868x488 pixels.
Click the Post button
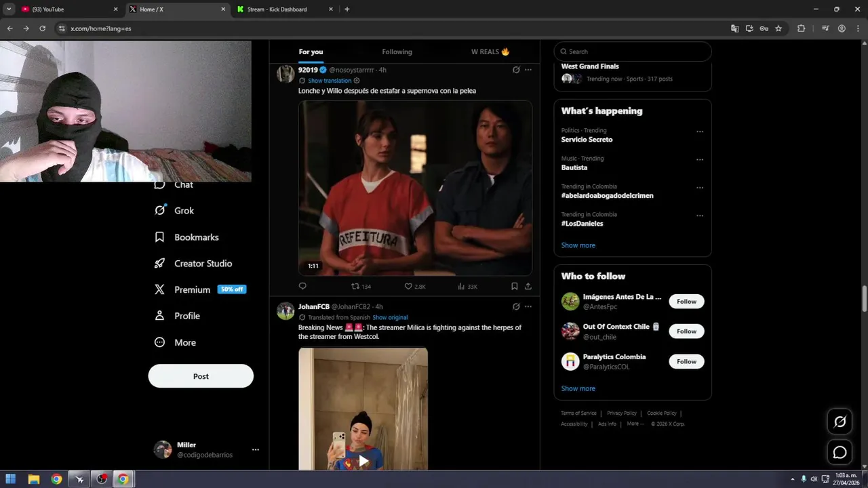201,376
